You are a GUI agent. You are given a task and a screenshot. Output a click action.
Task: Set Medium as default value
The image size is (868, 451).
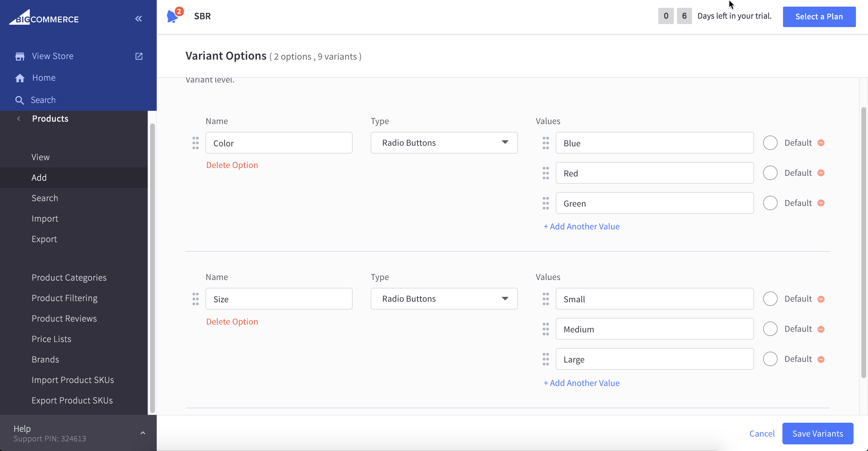(x=770, y=329)
